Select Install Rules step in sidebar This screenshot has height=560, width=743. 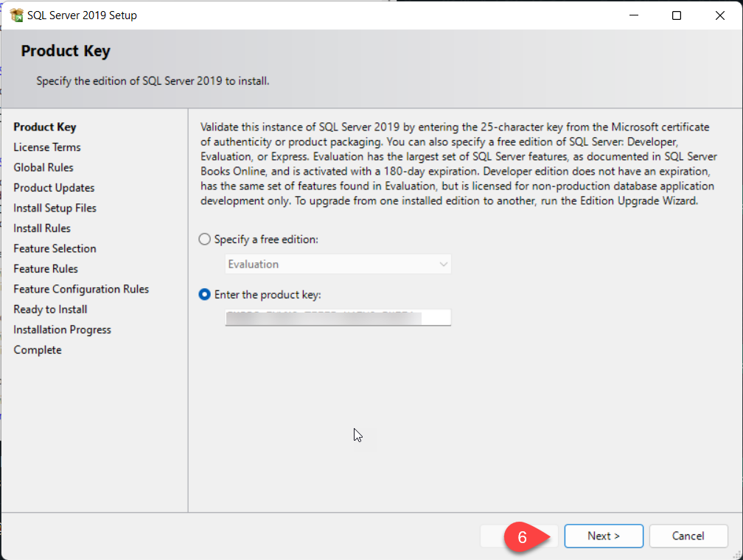click(42, 228)
